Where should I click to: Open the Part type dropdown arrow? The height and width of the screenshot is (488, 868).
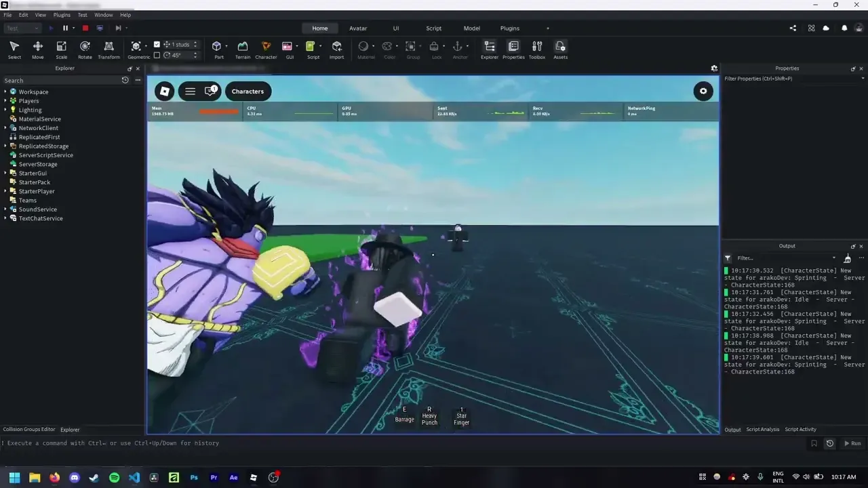click(226, 46)
